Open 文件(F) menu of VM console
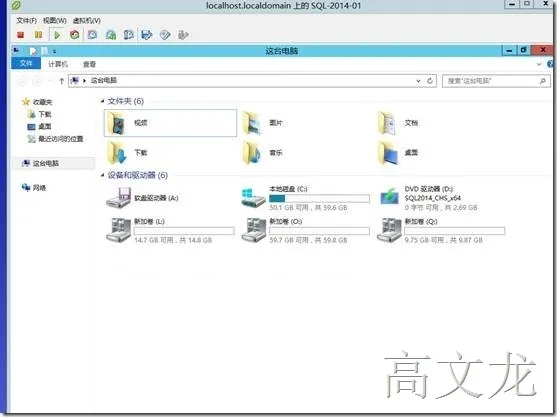The width and height of the screenshot is (557, 417). [26, 21]
